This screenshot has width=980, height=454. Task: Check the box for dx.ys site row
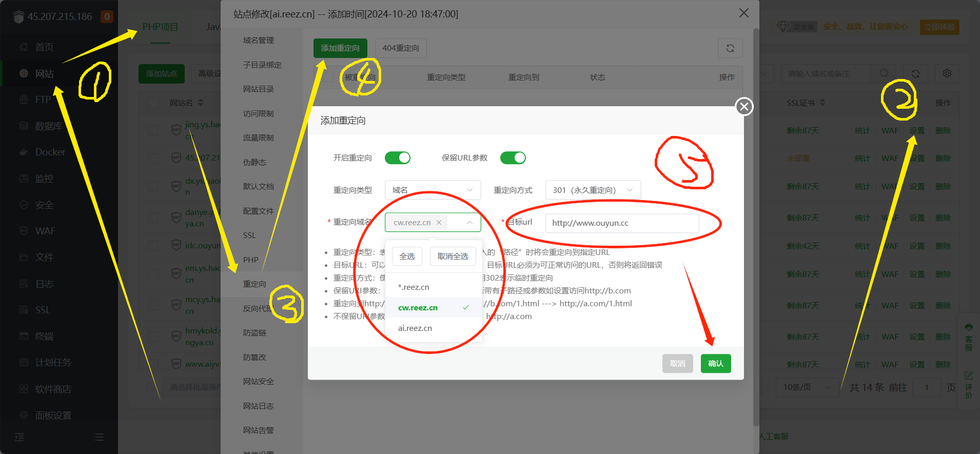[x=153, y=187]
